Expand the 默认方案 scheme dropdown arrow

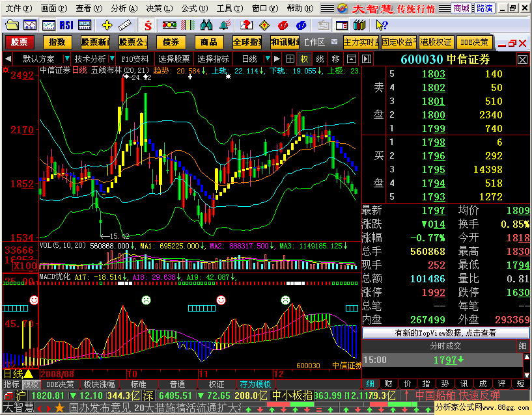67,59
